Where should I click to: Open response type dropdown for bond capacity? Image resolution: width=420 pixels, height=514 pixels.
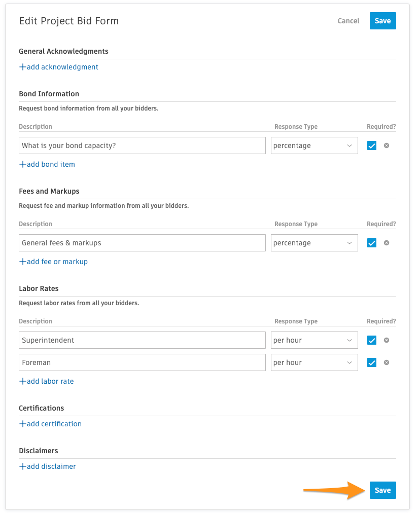314,145
